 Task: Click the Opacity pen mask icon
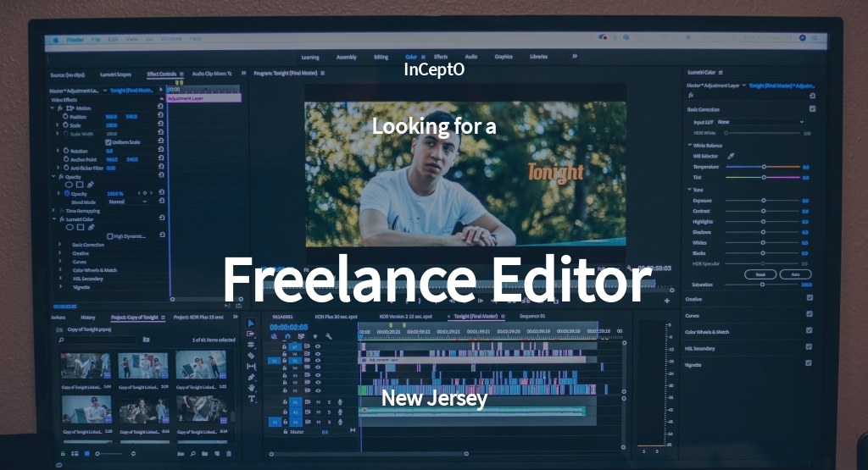pos(91,185)
